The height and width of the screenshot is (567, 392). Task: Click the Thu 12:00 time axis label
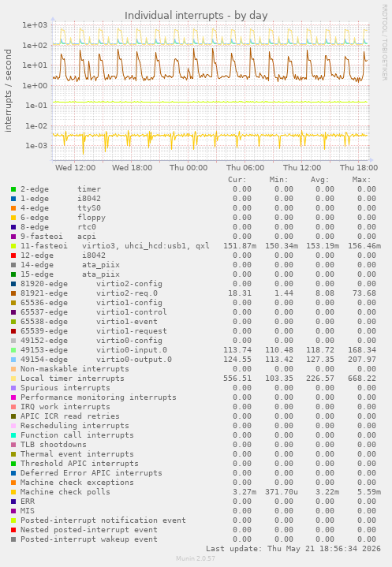[302, 168]
